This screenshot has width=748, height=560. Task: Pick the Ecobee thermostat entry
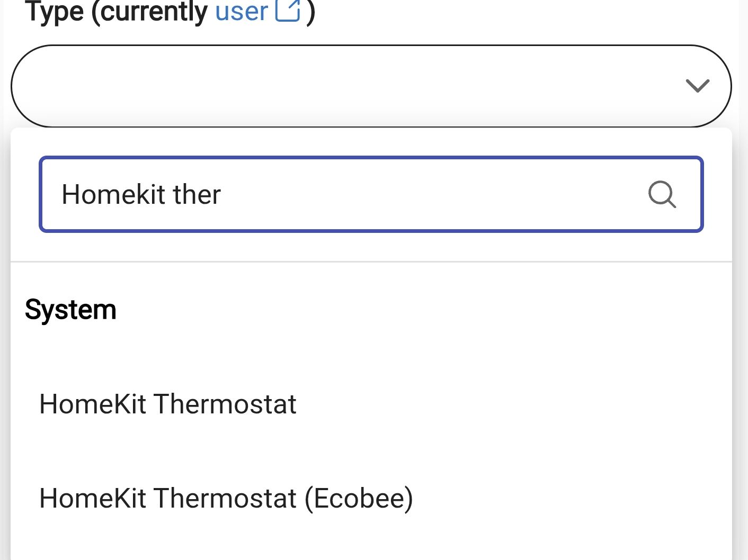(226, 499)
